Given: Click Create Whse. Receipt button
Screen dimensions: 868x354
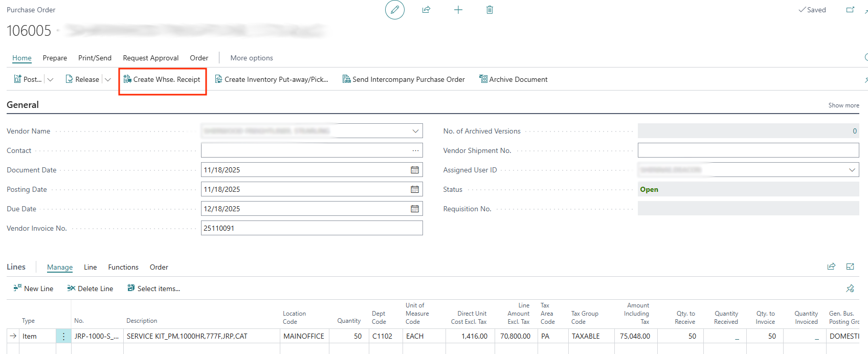Looking at the screenshot, I should click(x=162, y=79).
